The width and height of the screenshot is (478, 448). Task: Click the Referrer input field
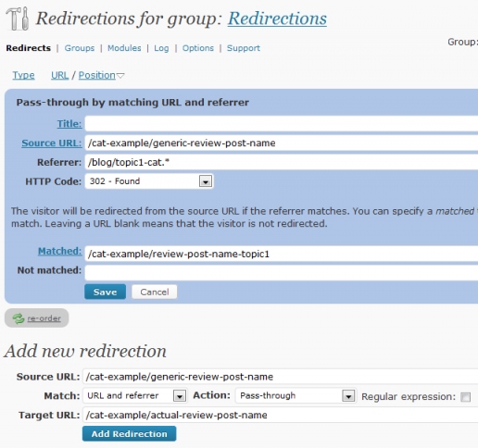282,162
